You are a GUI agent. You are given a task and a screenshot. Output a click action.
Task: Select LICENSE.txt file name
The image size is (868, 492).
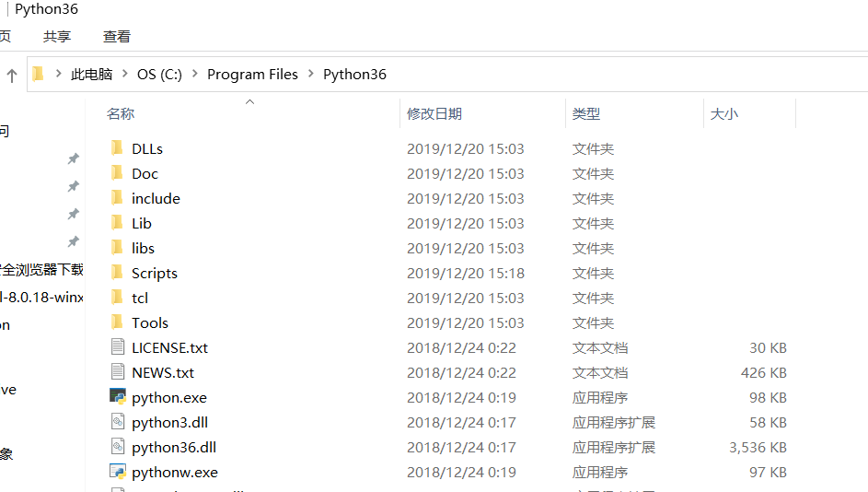tap(170, 348)
